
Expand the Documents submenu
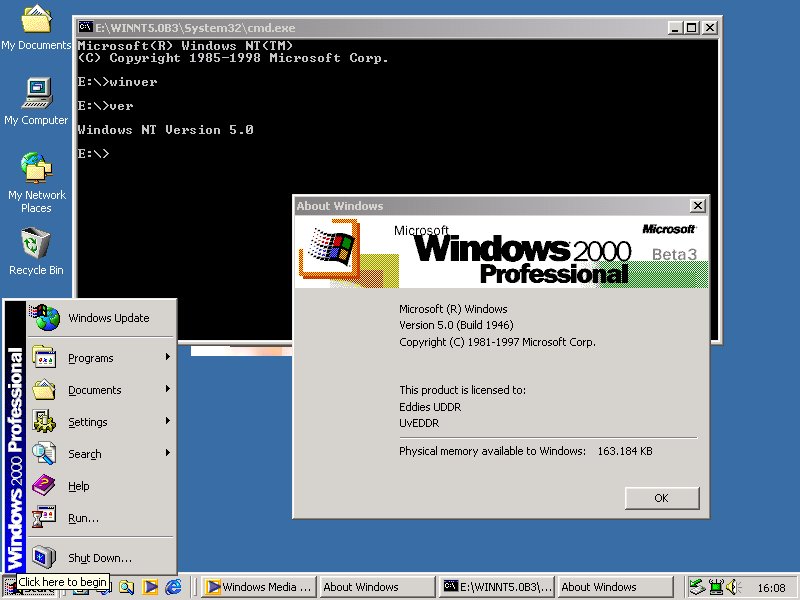coord(100,390)
